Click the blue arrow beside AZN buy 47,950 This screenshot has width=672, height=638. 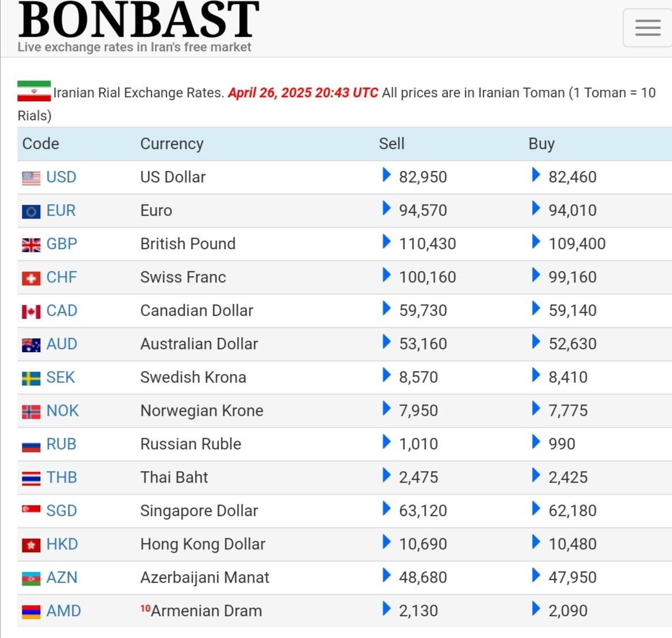536,576
